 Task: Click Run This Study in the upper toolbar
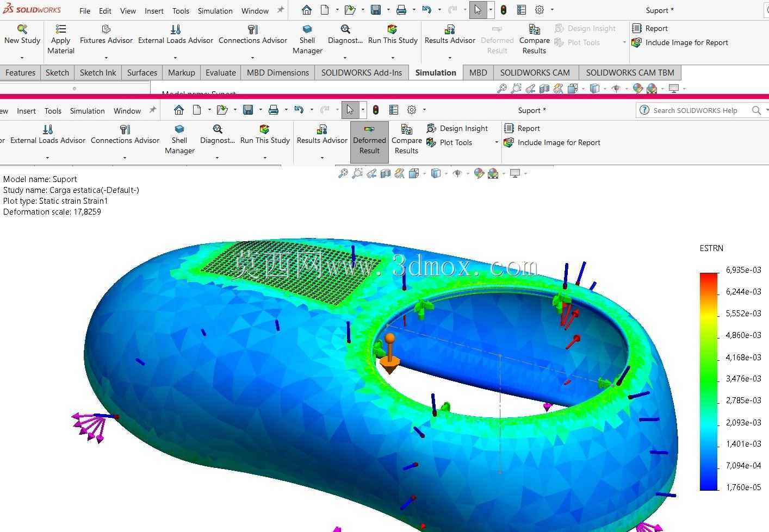pyautogui.click(x=393, y=35)
